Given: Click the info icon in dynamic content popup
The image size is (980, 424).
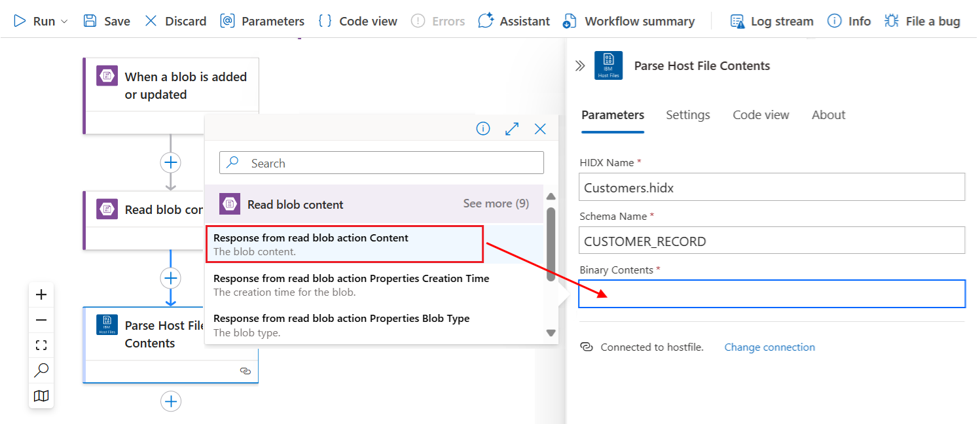Looking at the screenshot, I should (483, 129).
